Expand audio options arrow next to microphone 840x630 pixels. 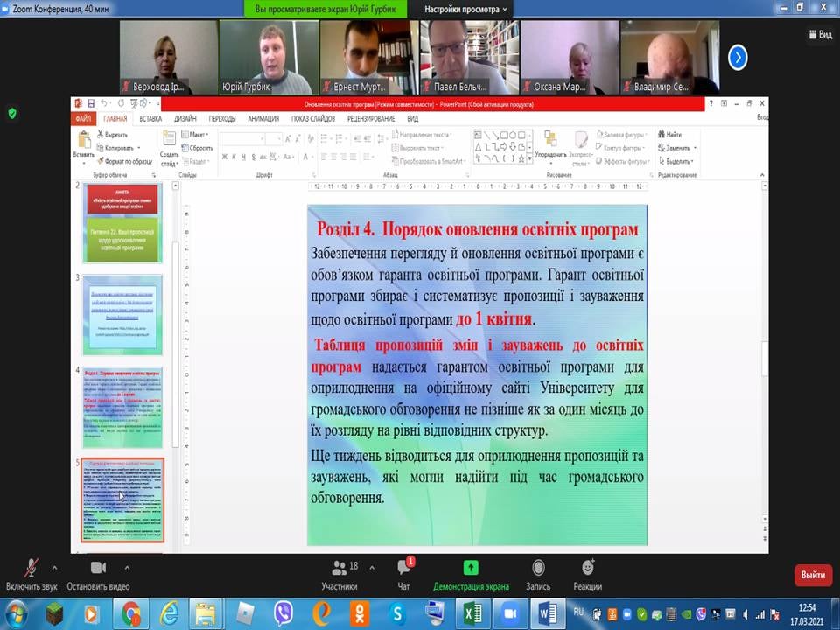click(x=54, y=567)
